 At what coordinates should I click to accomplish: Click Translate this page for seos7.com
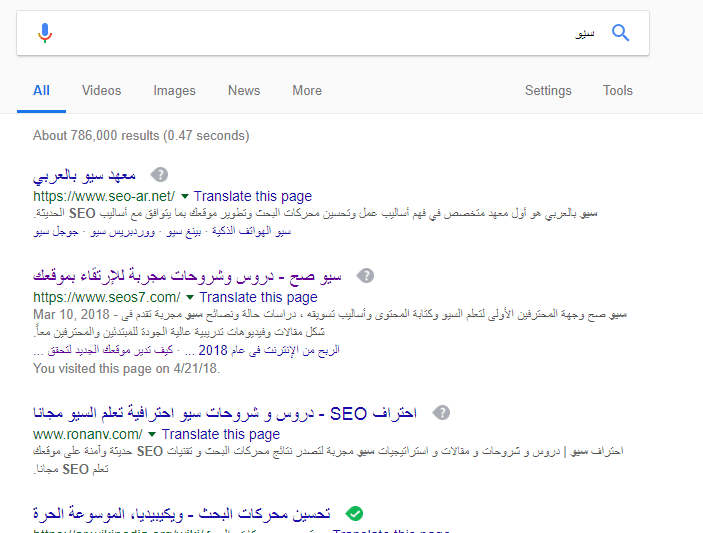coord(258,297)
